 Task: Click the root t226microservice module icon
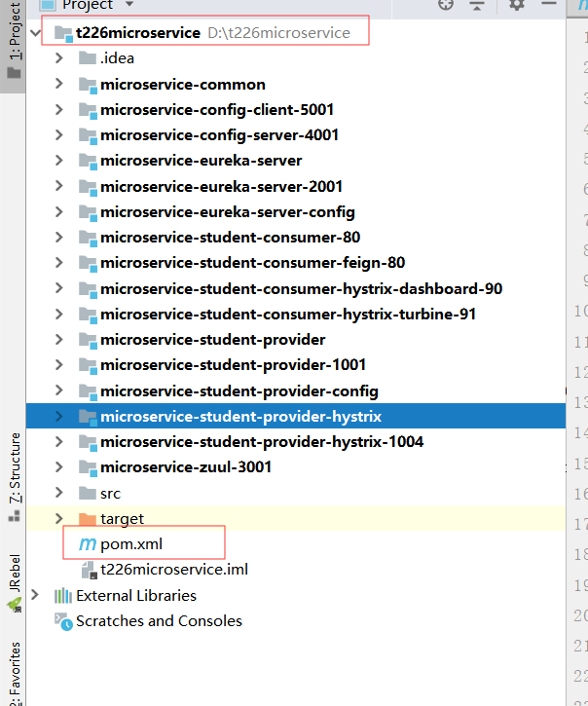63,34
